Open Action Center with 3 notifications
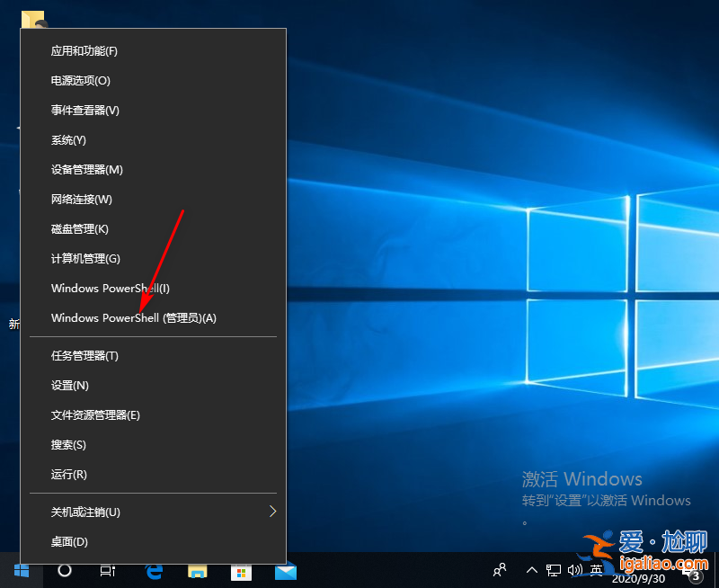Viewport: 719px width, 588px height. (698, 572)
